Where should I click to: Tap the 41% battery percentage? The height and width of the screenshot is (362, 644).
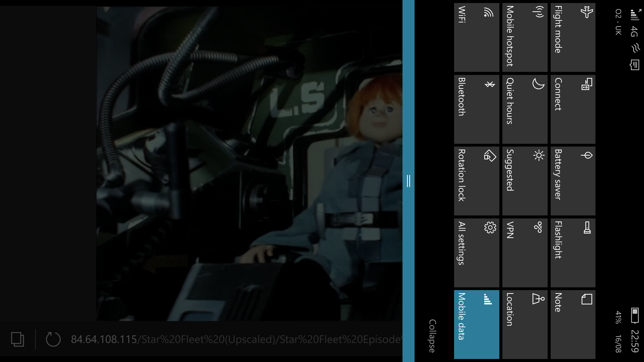click(x=618, y=317)
